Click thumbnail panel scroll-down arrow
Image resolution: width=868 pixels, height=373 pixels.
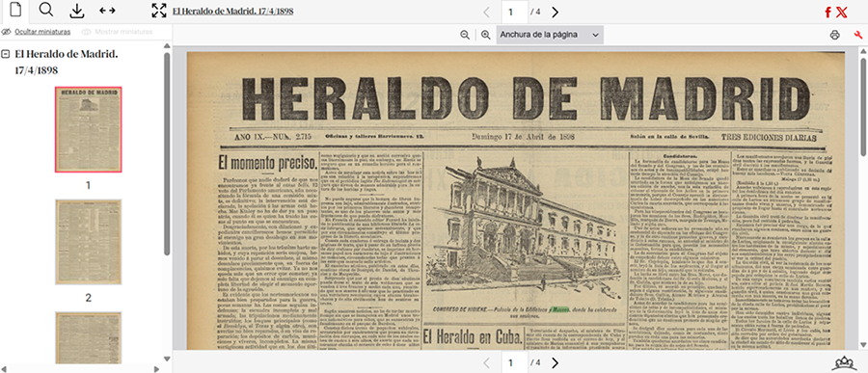pyautogui.click(x=167, y=360)
